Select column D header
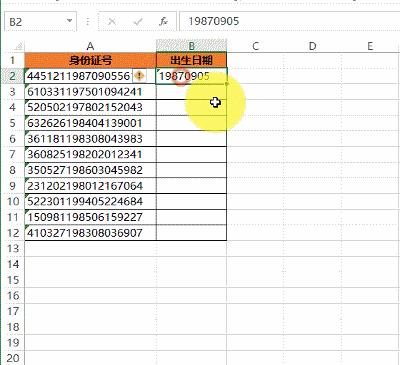 point(312,46)
